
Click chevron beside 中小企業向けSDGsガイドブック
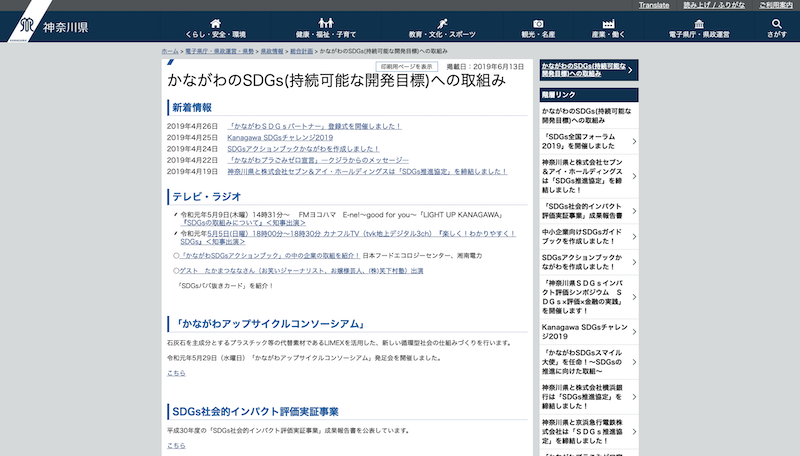tap(634, 237)
